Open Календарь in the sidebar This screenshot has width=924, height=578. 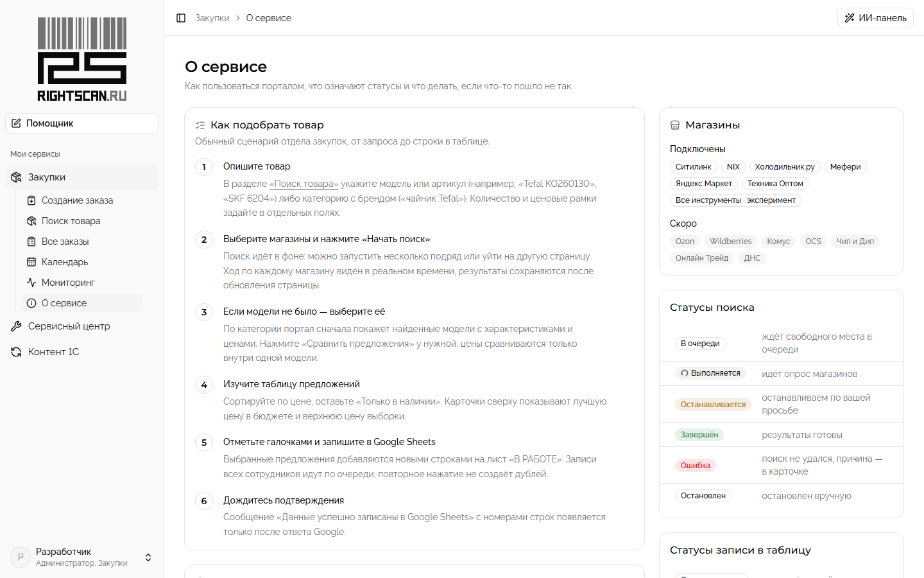pos(82,262)
